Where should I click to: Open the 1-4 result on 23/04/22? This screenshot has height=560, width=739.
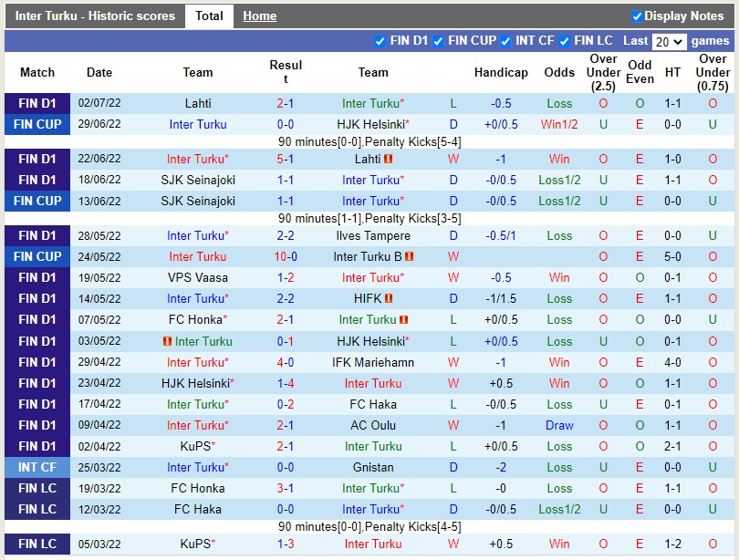(x=286, y=383)
